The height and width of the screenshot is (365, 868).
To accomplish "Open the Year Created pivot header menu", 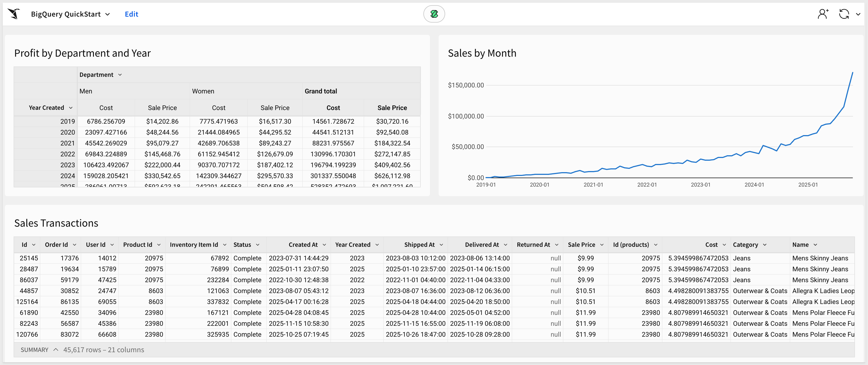I will click(71, 108).
